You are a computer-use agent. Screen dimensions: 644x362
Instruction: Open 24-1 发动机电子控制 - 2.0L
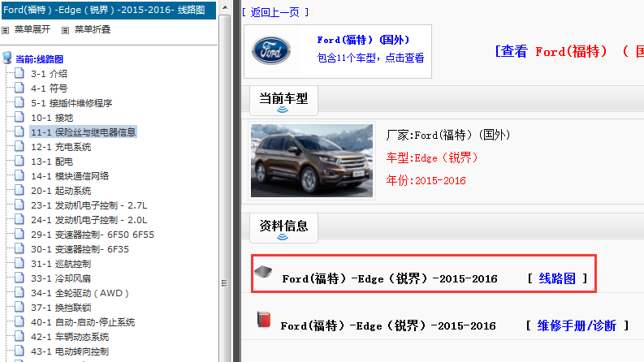pos(89,220)
